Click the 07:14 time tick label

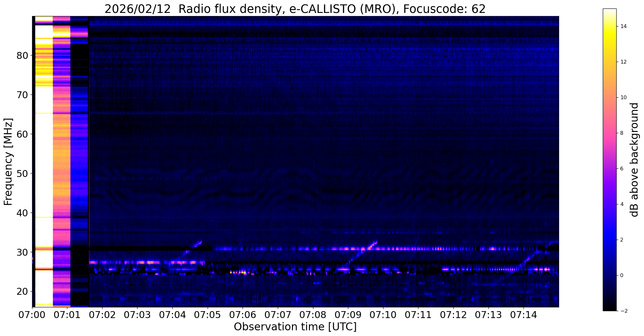click(x=524, y=315)
